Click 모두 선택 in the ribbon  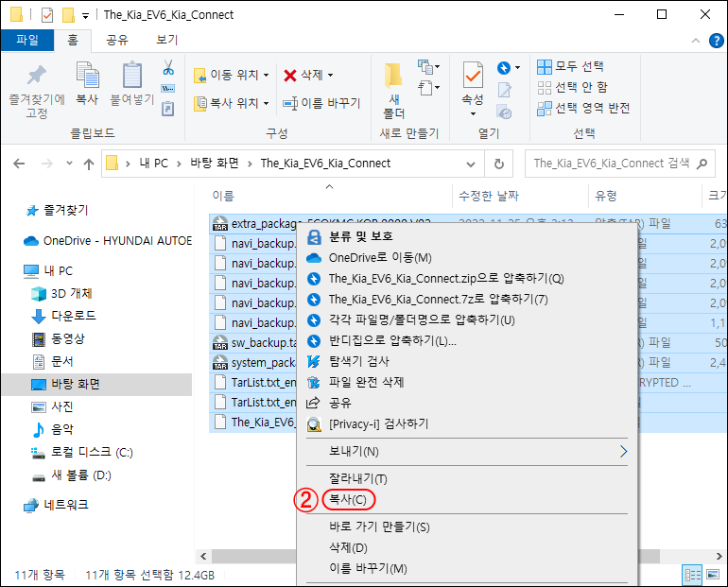click(x=571, y=66)
